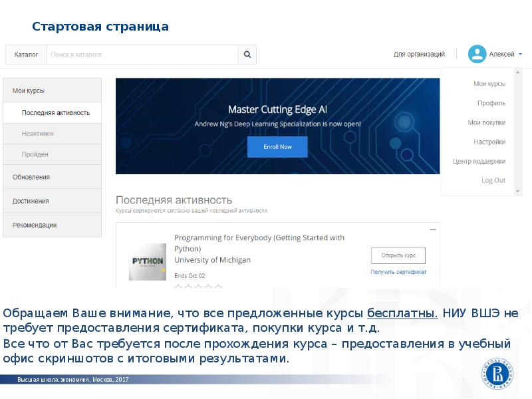532x399 pixels.
Task: Click the Получить сертификат link
Action: point(398,272)
